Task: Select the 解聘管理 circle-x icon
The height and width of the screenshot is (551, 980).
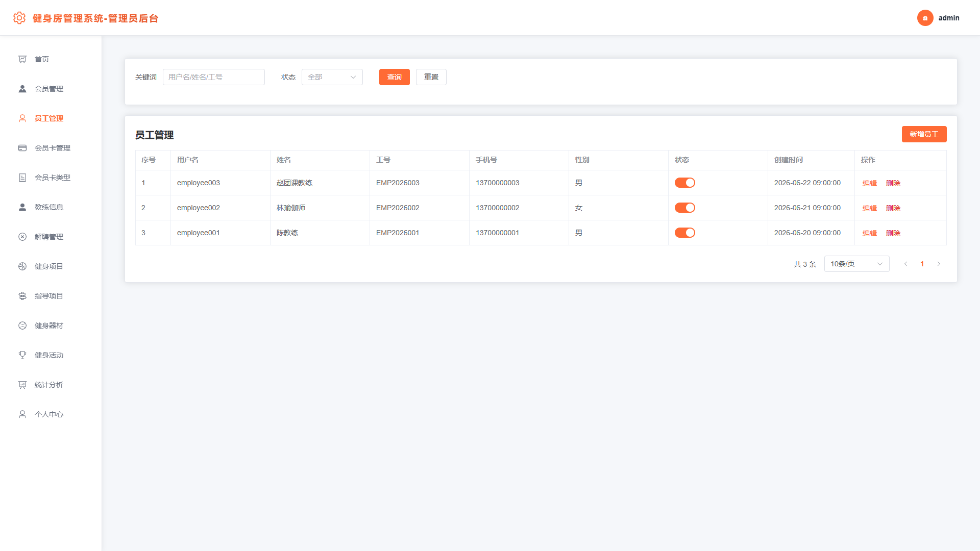Action: pos(22,237)
